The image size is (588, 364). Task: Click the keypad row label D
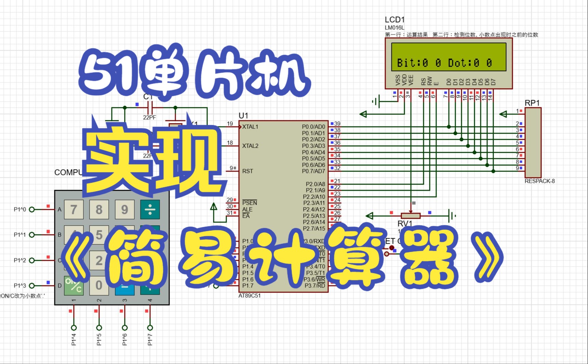point(59,286)
